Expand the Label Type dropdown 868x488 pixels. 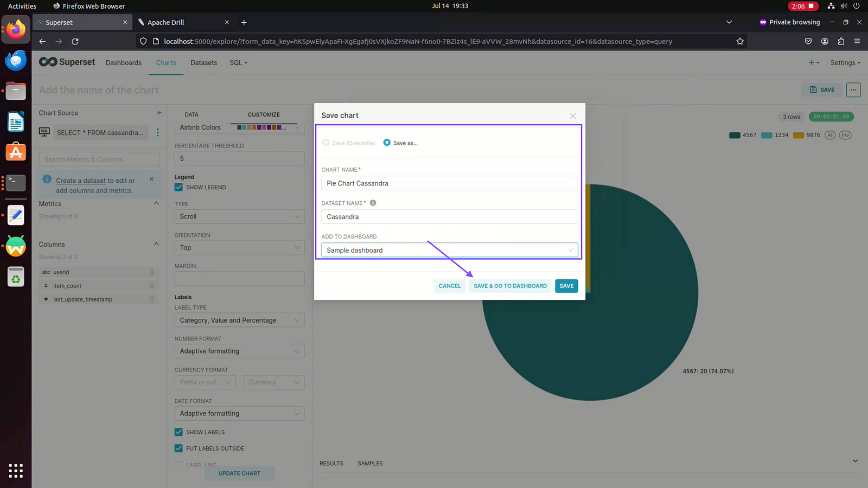tap(239, 320)
